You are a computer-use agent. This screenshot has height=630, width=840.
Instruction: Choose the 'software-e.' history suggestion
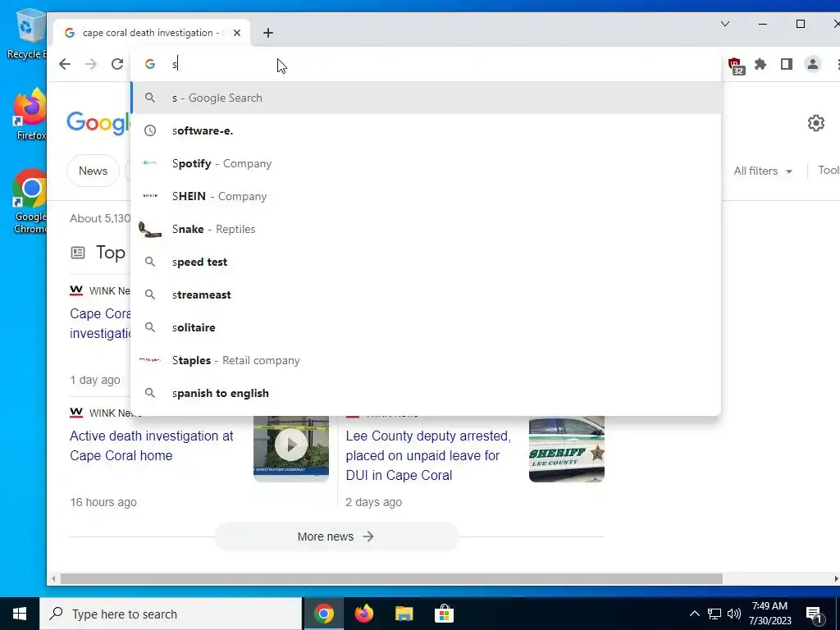click(x=426, y=130)
